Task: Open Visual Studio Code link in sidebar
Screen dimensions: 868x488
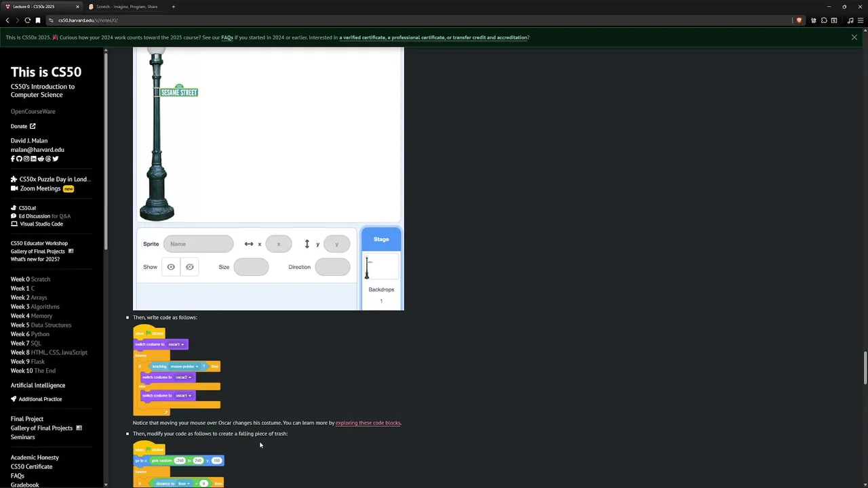Action: pyautogui.click(x=37, y=224)
